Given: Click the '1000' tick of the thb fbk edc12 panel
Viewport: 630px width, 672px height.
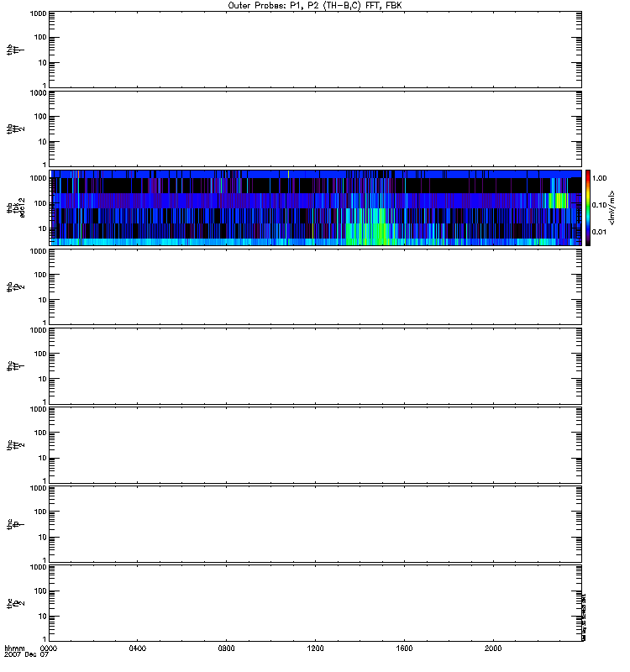Looking at the screenshot, I should tap(38, 178).
